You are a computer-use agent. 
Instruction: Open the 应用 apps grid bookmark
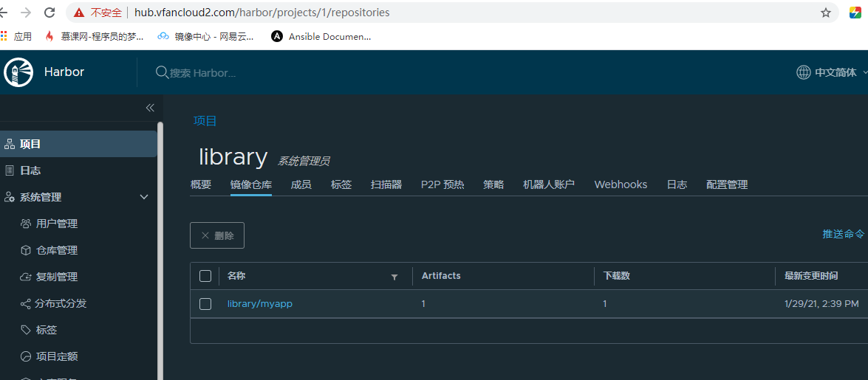[16, 36]
